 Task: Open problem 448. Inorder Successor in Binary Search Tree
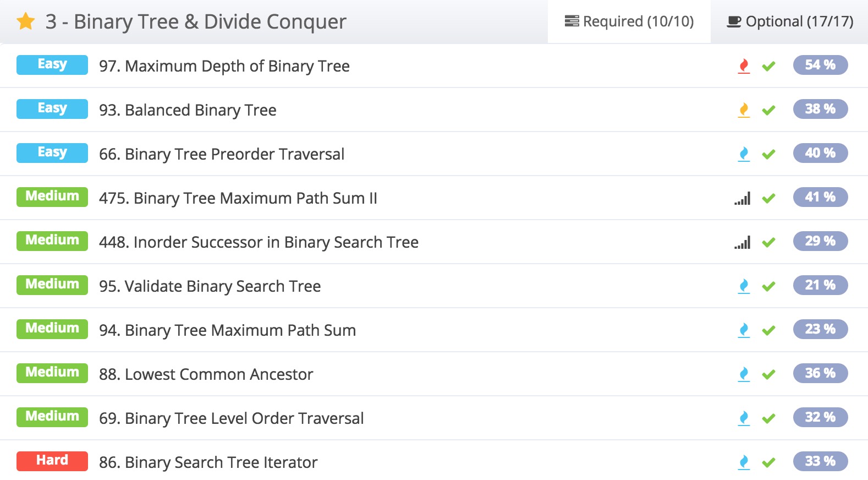tap(259, 242)
